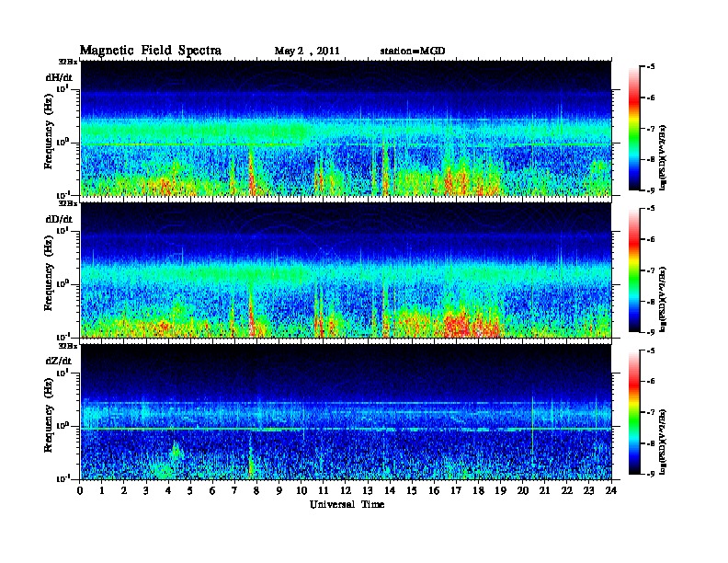
Task: Click the 'station=MGD' label
Action: point(413,51)
